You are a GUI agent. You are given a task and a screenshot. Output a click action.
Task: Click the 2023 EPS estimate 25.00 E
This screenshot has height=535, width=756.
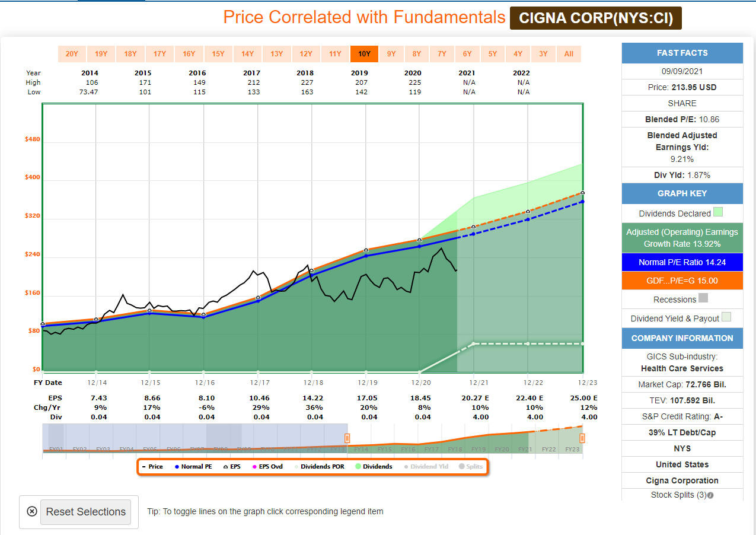coord(583,398)
